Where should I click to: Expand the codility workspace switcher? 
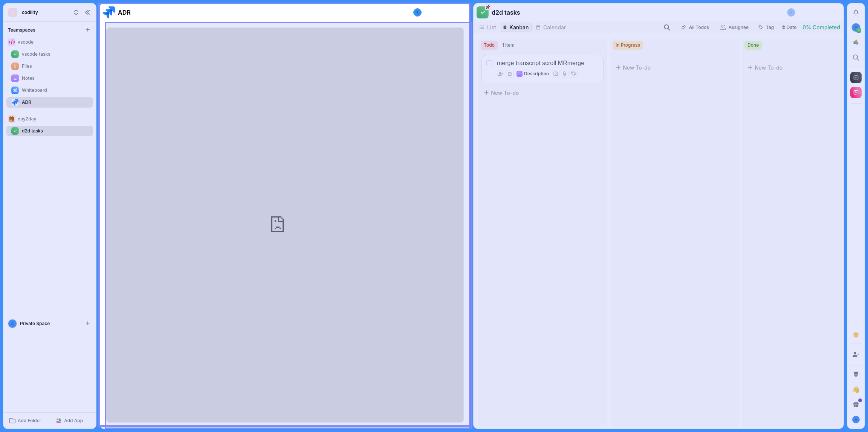[76, 12]
